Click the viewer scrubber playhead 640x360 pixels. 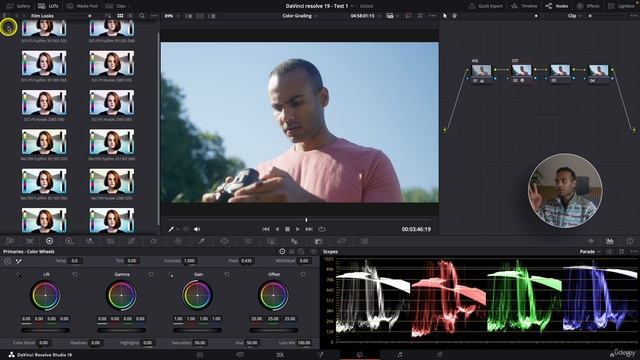pos(306,220)
